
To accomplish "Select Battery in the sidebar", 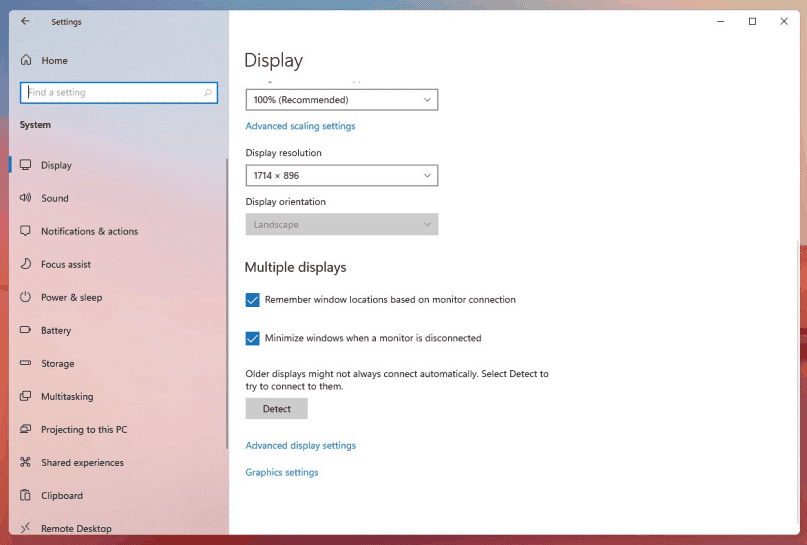I will (x=118, y=330).
